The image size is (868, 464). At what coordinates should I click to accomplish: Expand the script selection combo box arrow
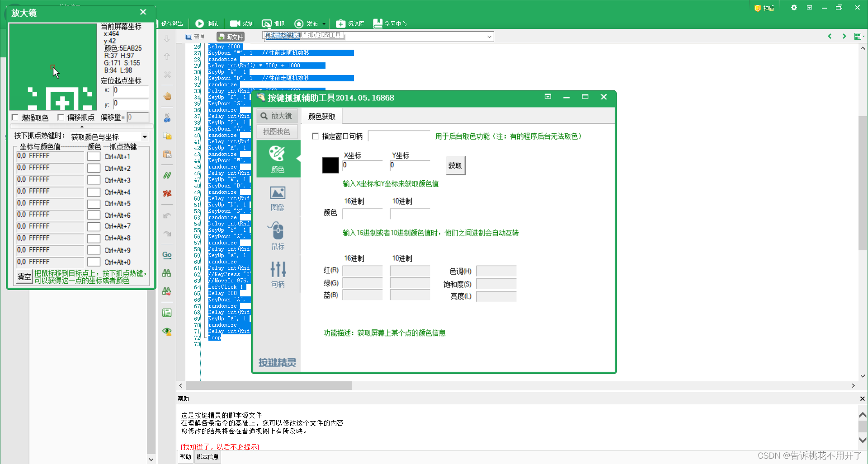point(489,37)
